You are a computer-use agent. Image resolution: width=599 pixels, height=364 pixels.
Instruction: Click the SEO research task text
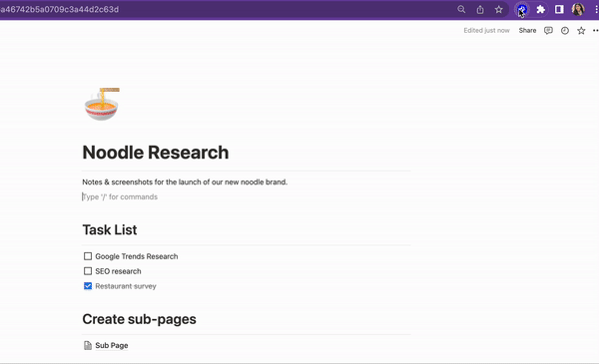[x=118, y=271]
